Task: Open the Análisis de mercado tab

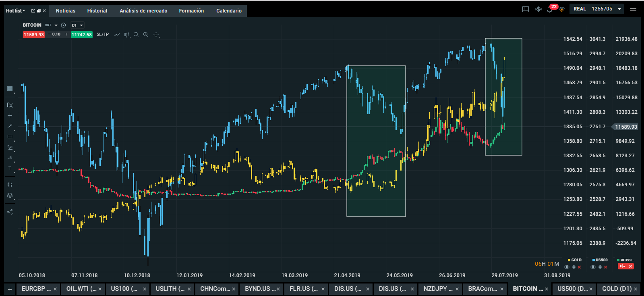Action: click(143, 11)
